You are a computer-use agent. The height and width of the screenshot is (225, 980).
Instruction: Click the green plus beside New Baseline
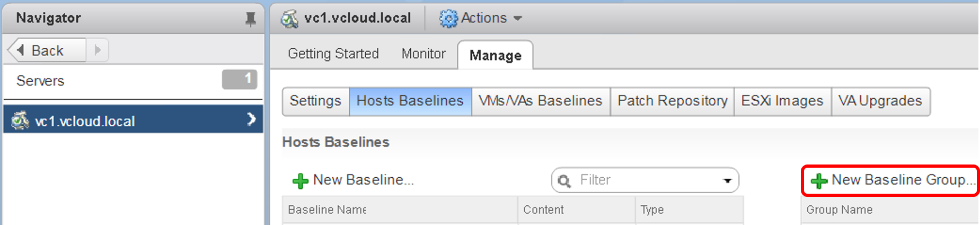(x=301, y=181)
